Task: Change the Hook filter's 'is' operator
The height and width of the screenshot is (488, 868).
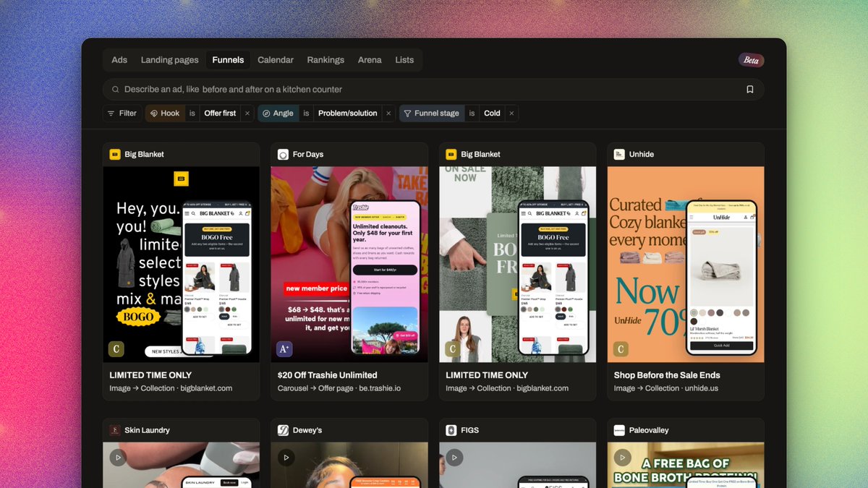Action: click(192, 114)
